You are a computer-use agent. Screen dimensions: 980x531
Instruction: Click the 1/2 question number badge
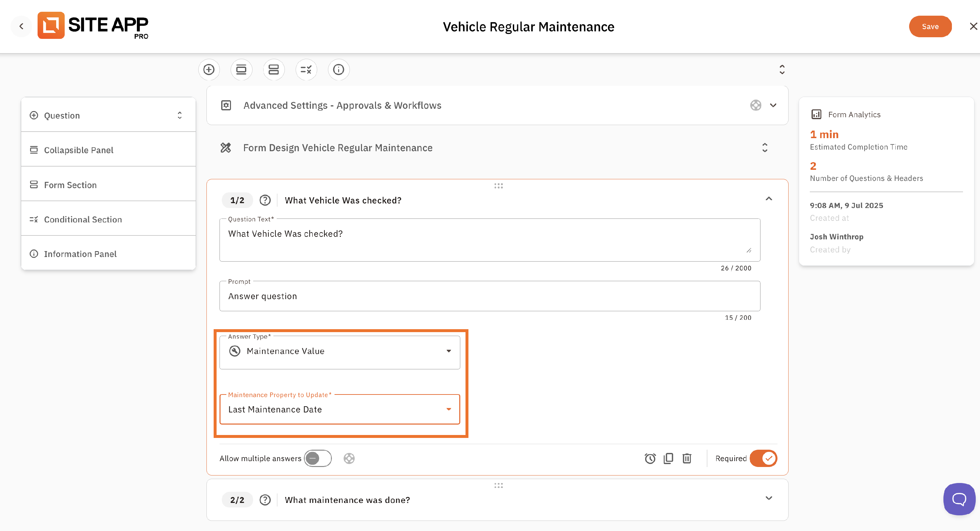tap(237, 200)
